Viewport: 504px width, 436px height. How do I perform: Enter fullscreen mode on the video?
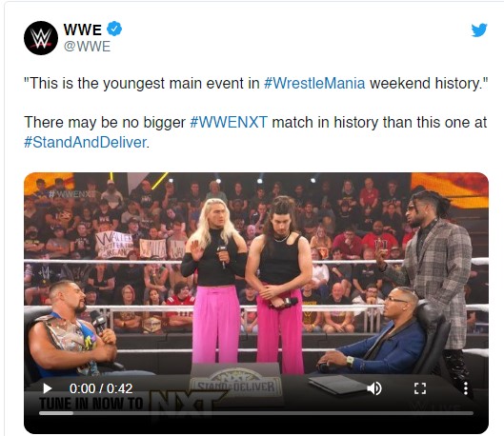pos(420,388)
